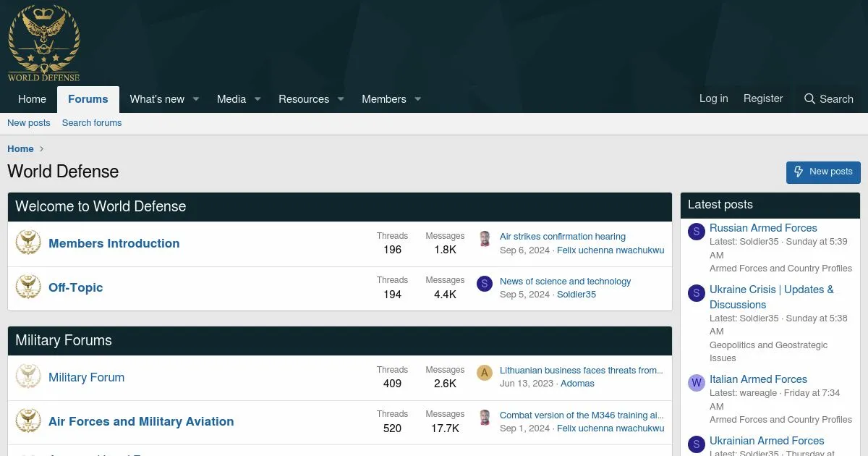This screenshot has height=456, width=868.
Task: Click Air Forces and Military Aviation icon
Action: pyautogui.click(x=28, y=421)
